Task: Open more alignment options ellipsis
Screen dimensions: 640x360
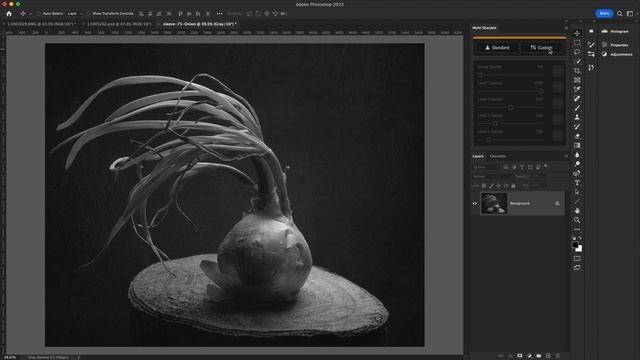Action: pos(219,13)
